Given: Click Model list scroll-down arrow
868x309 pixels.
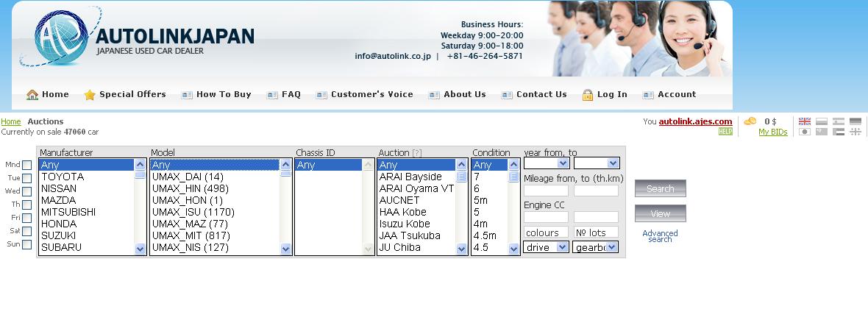Looking at the screenshot, I should 285,249.
